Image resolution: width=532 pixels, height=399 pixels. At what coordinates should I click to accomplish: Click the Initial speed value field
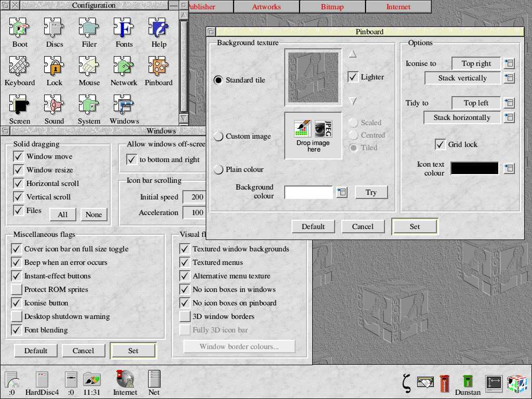[197, 197]
